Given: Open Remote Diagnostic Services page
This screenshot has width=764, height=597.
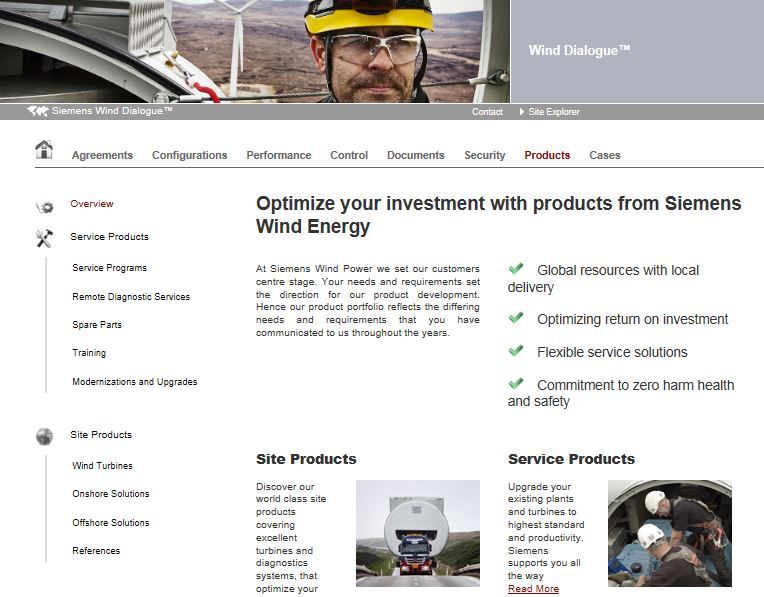Looking at the screenshot, I should 131,296.
